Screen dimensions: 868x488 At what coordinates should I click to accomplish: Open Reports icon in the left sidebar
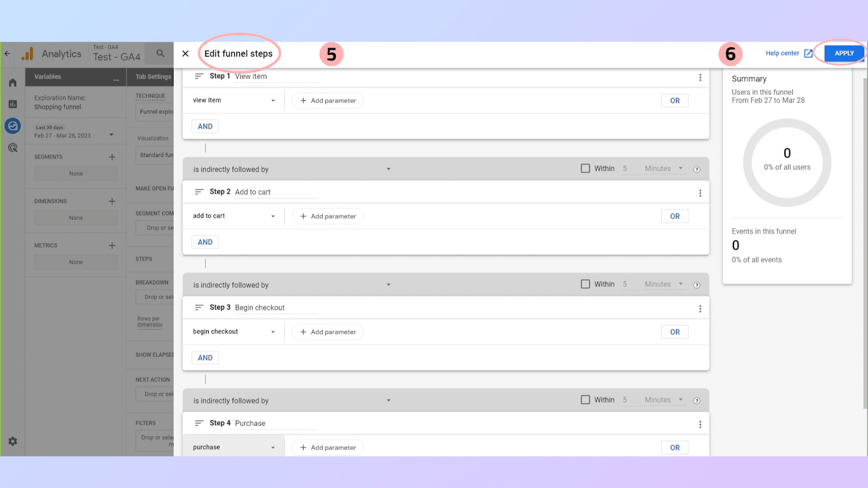12,104
